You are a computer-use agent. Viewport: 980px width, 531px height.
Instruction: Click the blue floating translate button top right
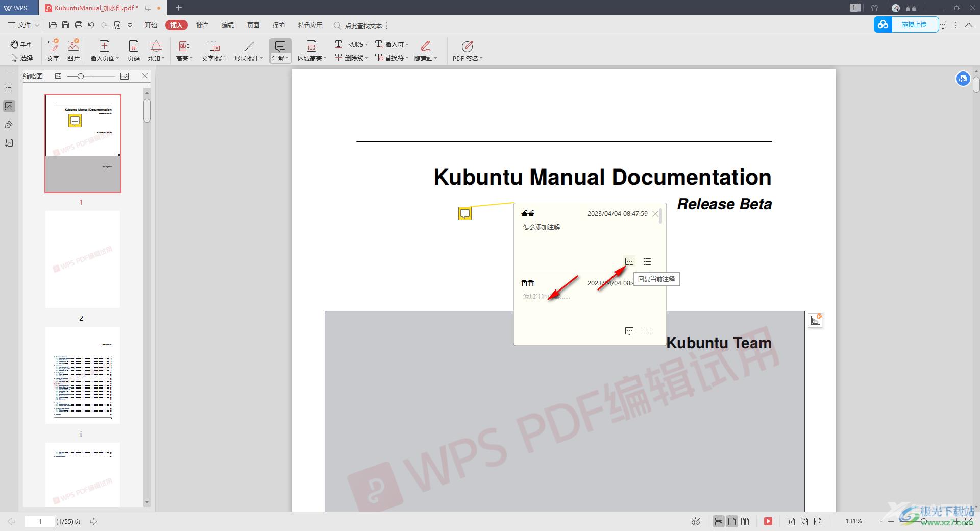[x=963, y=79]
